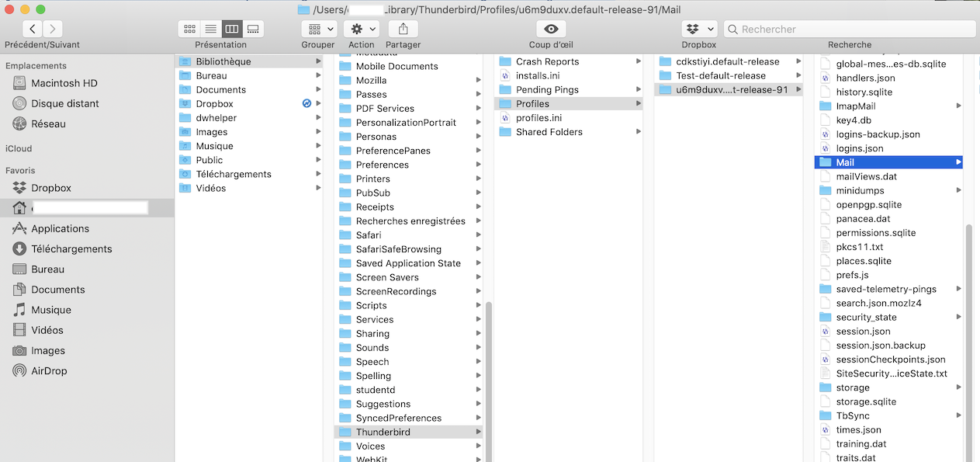Go forward with the Next arrow button
980x462 pixels.
point(53,29)
